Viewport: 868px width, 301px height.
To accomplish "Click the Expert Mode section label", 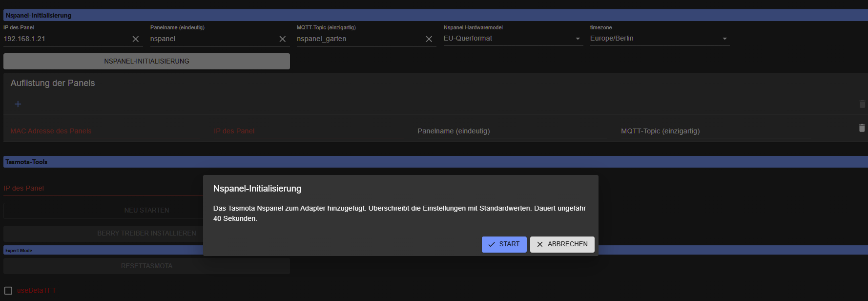I will (x=19, y=251).
